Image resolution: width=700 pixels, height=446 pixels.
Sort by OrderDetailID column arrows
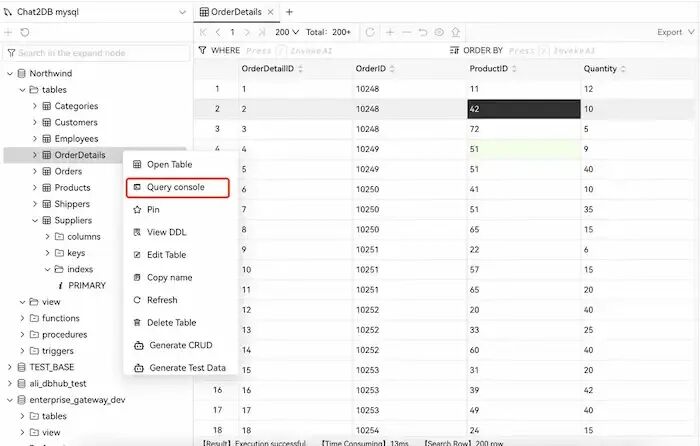300,69
